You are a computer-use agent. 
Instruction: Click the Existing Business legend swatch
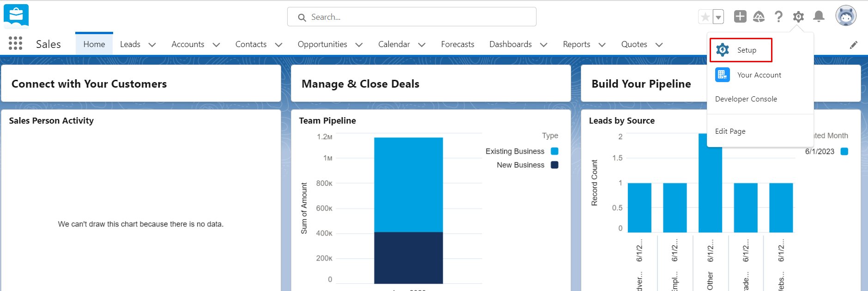pyautogui.click(x=555, y=151)
